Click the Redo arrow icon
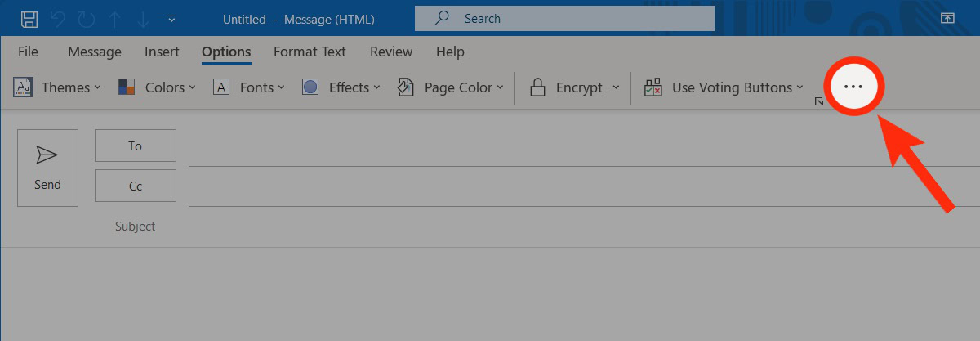Screen dimensions: 980x341 click(86, 18)
